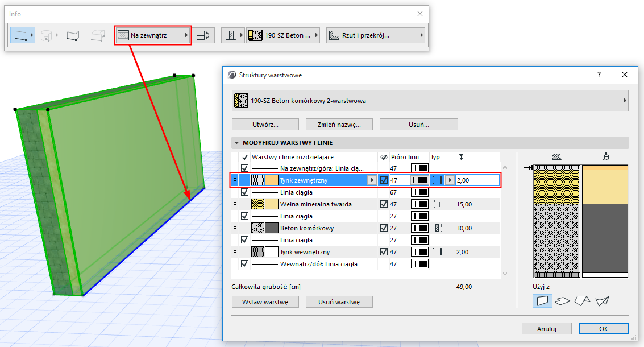This screenshot has height=347, width=644.
Task: Click Utwórz button
Action: 265,125
